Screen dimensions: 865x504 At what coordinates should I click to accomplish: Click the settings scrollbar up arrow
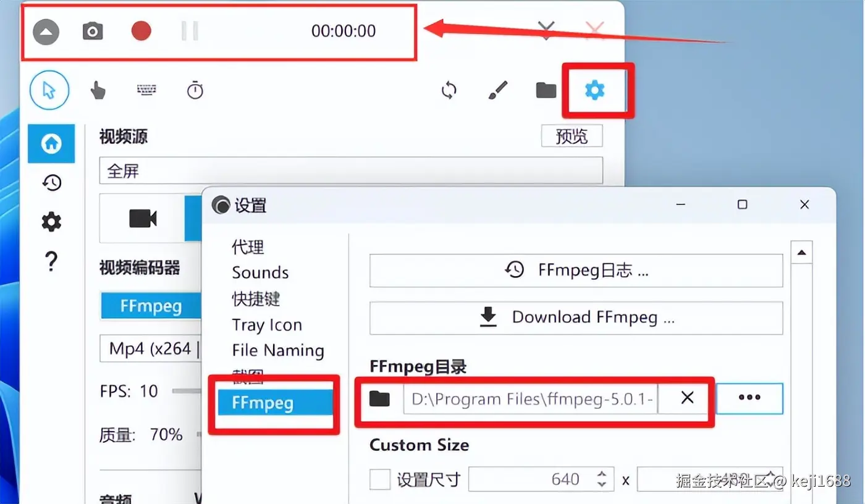coord(801,253)
